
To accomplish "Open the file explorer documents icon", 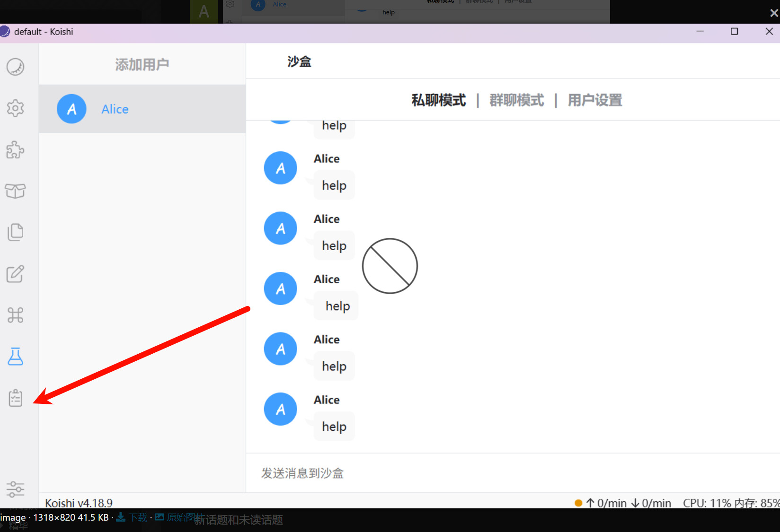I will tap(15, 232).
